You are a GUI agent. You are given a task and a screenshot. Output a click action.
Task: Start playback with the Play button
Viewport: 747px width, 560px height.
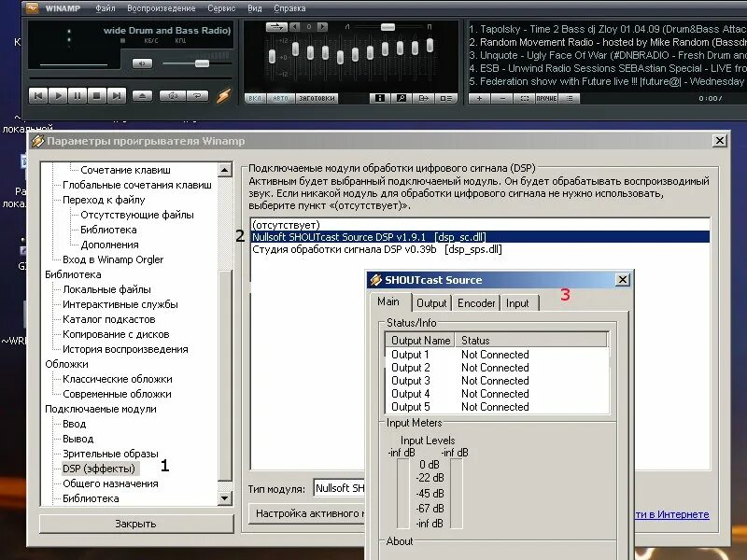(x=58, y=96)
